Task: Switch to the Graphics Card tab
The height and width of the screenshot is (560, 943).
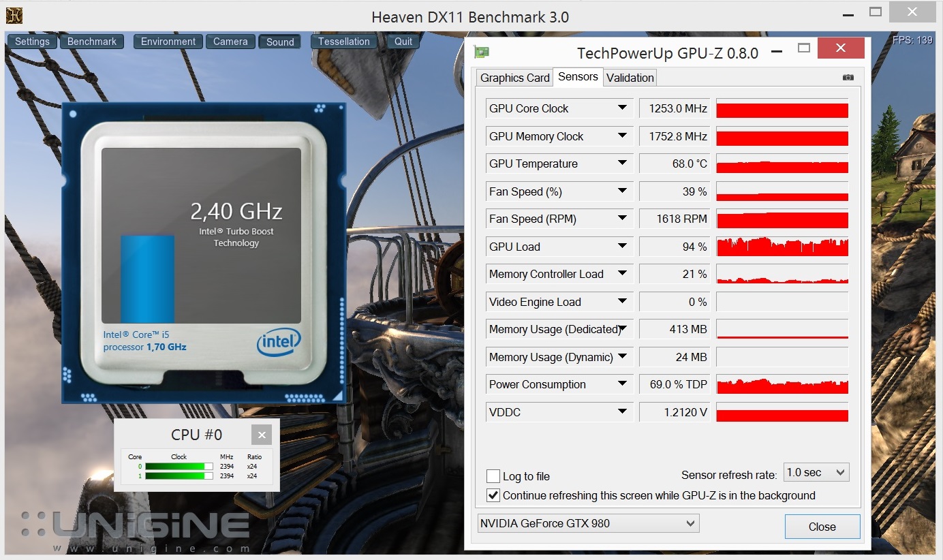Action: 515,78
